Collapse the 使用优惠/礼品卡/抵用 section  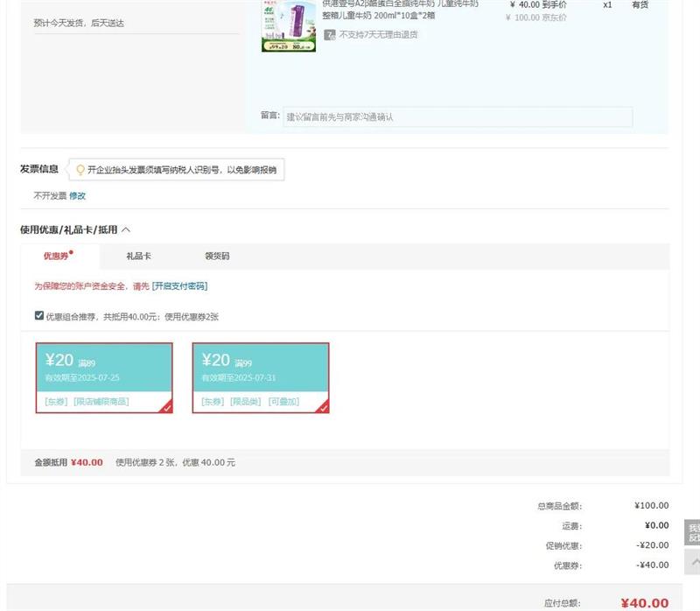coord(126,229)
